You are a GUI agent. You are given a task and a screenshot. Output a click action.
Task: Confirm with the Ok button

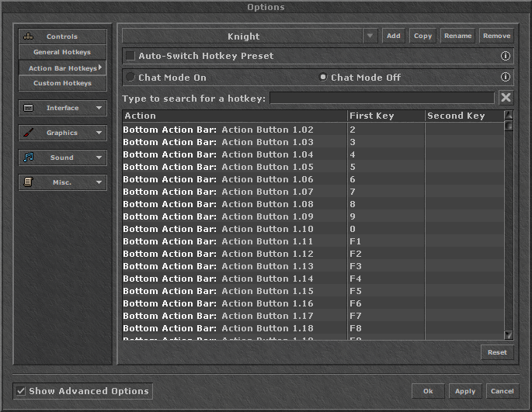428,391
